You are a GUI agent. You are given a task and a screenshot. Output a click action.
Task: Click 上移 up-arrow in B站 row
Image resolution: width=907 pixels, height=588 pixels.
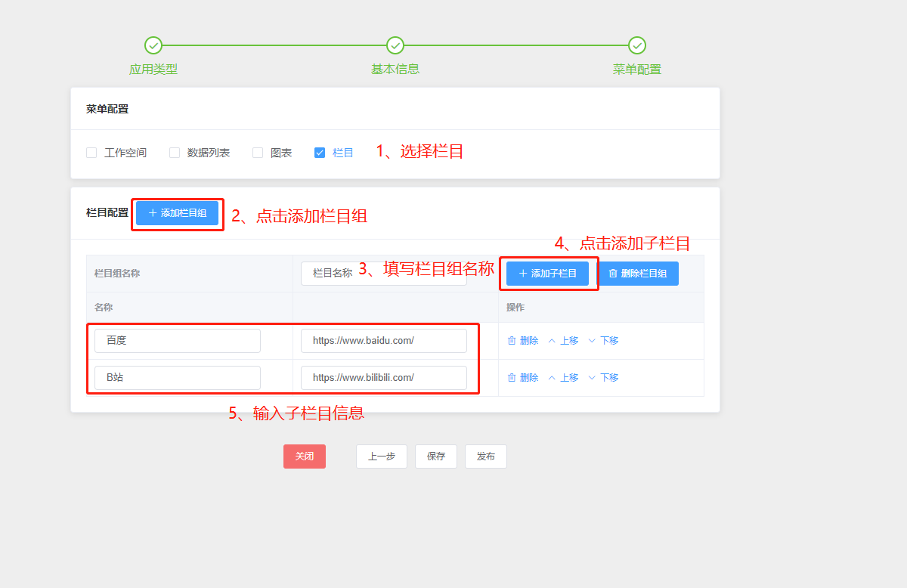[x=552, y=378]
